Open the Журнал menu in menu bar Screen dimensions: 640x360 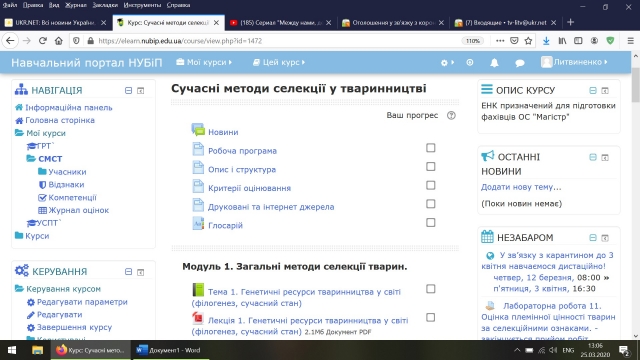click(x=76, y=5)
